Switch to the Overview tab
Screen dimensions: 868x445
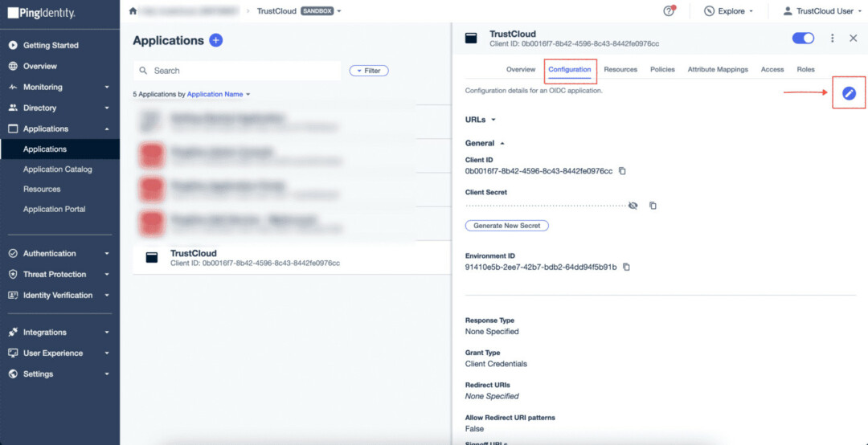tap(521, 70)
